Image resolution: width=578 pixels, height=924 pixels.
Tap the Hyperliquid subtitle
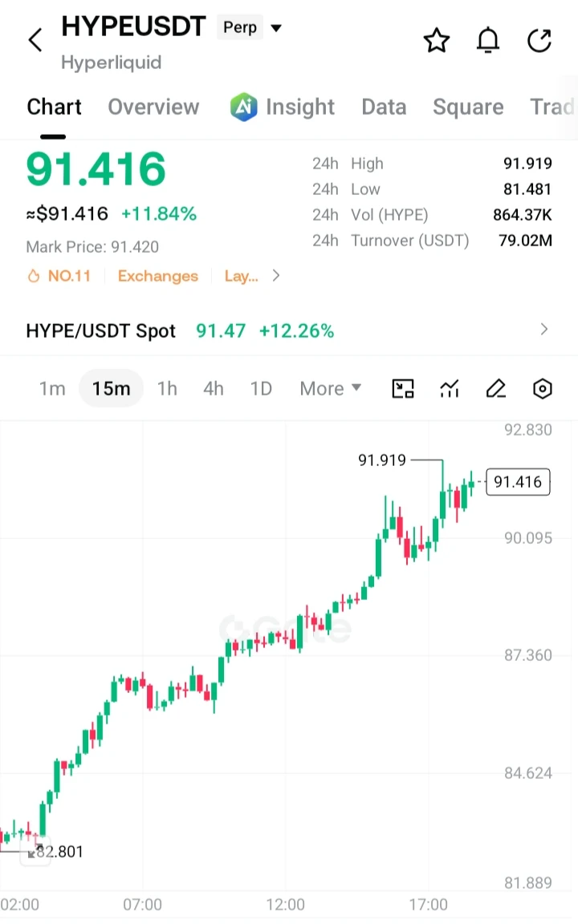click(111, 63)
